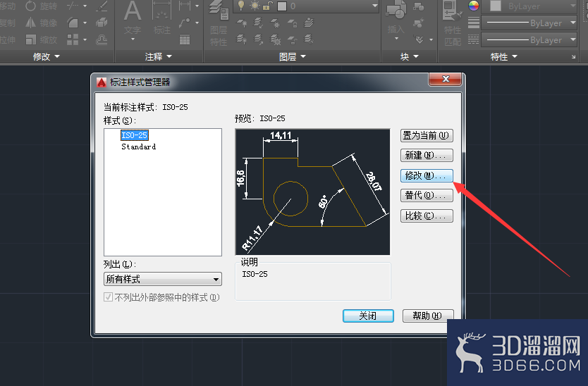Select the Offset tool icon
The height and width of the screenshot is (386, 588).
[102, 39]
